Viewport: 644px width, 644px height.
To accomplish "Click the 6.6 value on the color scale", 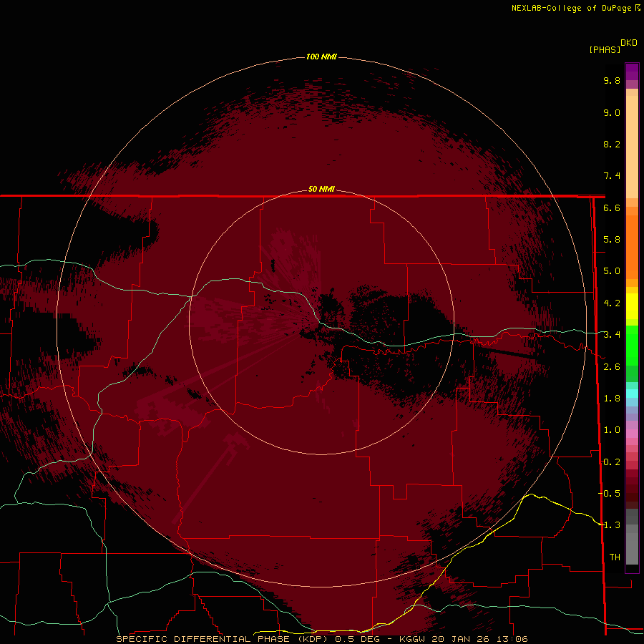I will [612, 208].
